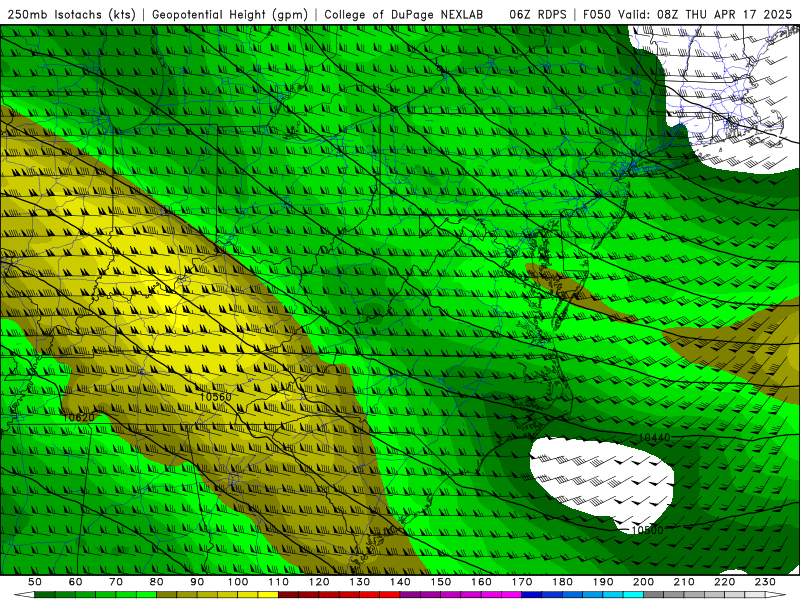Click the 10440 height contour label

(654, 437)
